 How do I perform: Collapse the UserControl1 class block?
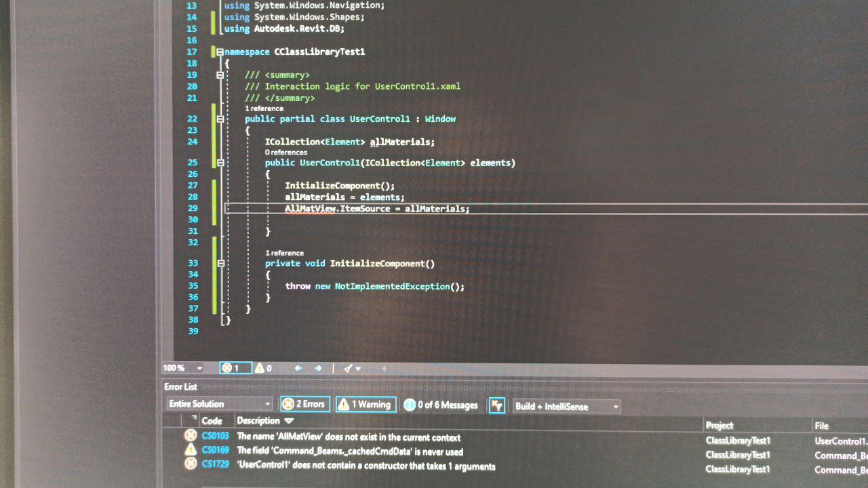point(220,119)
